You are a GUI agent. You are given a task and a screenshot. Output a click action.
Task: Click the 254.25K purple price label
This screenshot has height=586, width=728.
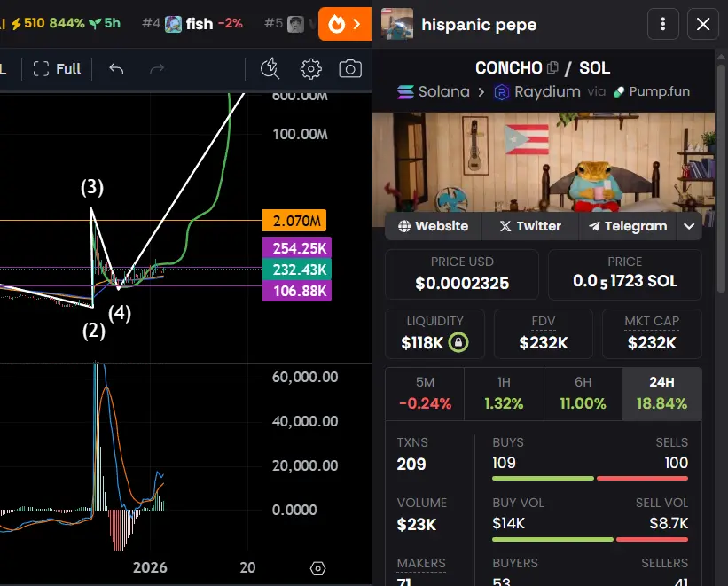click(x=297, y=248)
